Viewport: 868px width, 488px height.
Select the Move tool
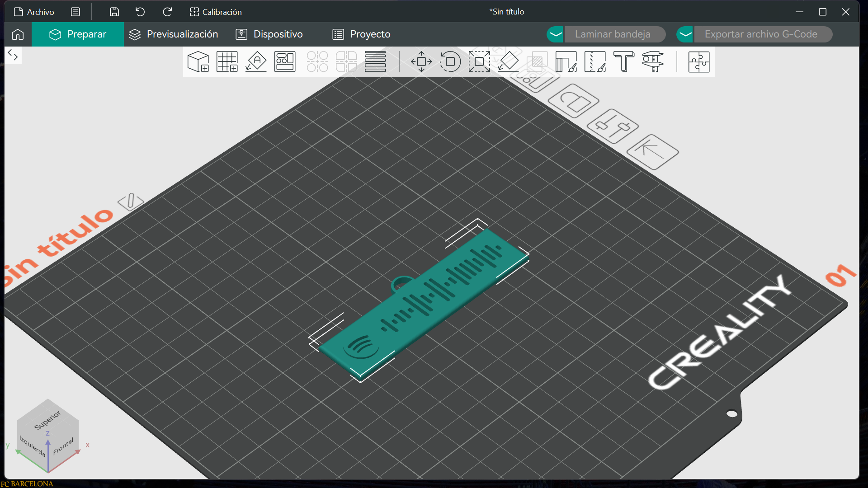pos(421,62)
